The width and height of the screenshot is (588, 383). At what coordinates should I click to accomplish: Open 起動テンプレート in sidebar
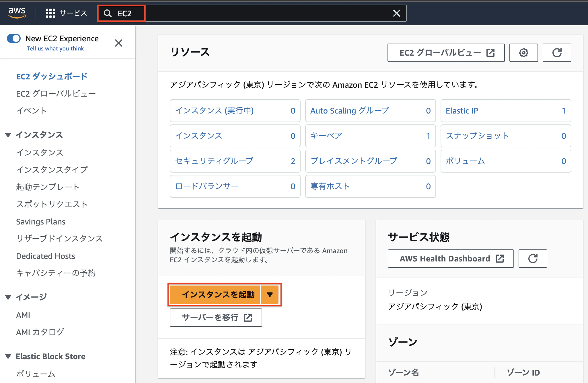(48, 187)
